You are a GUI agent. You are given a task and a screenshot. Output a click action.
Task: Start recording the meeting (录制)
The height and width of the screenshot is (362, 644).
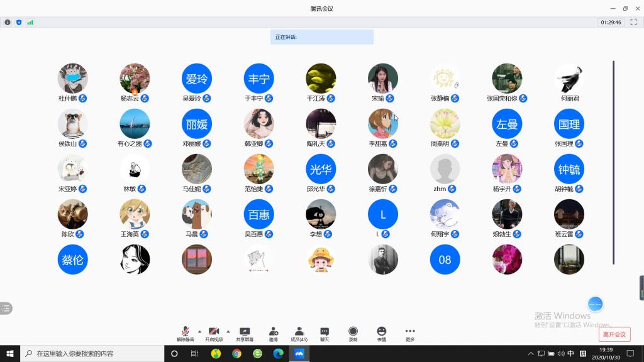click(353, 332)
